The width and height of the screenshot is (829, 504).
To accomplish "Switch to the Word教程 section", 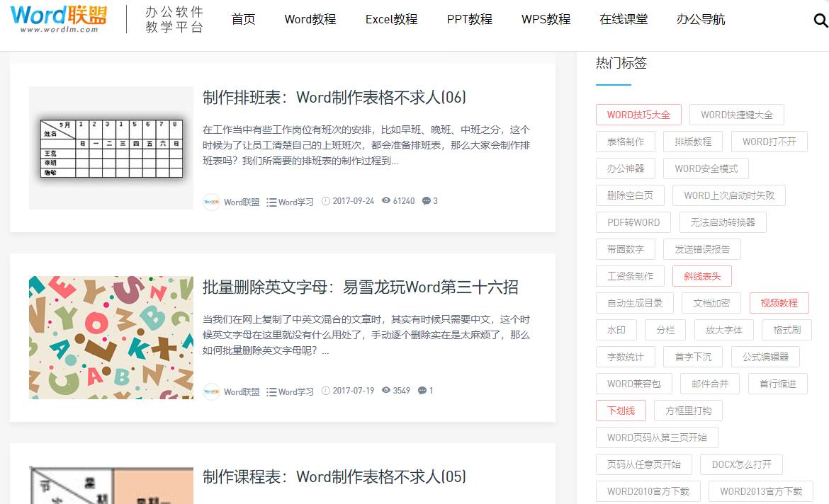I will pos(310,20).
